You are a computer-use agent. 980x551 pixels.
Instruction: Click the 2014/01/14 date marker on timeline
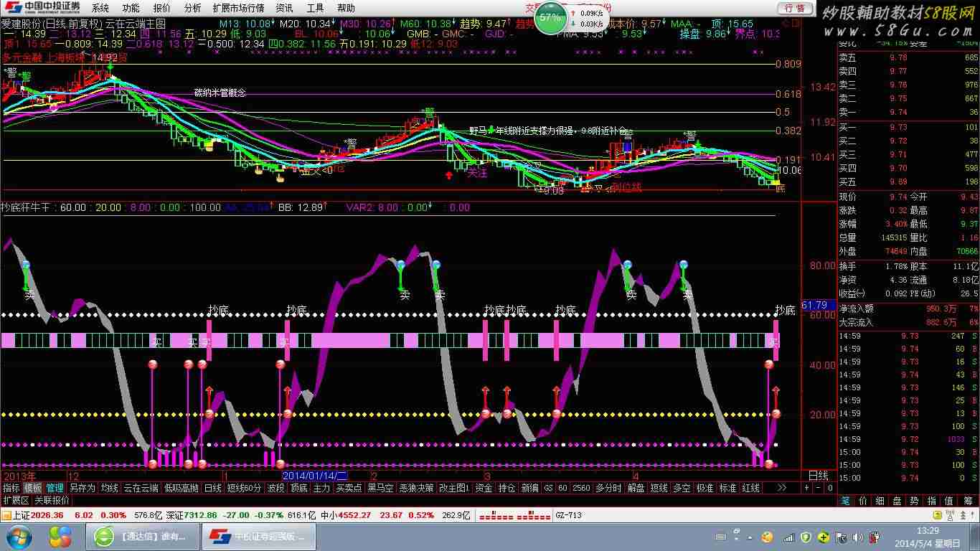pos(315,476)
